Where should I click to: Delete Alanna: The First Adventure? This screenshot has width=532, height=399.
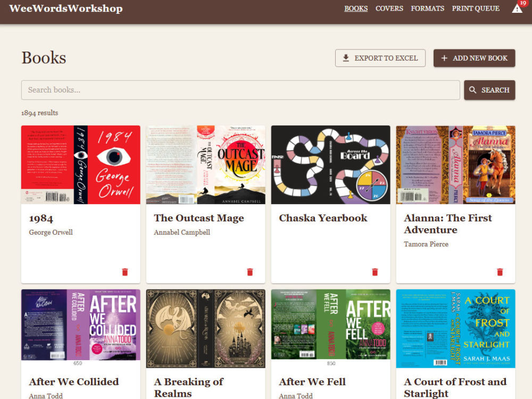tap(500, 272)
